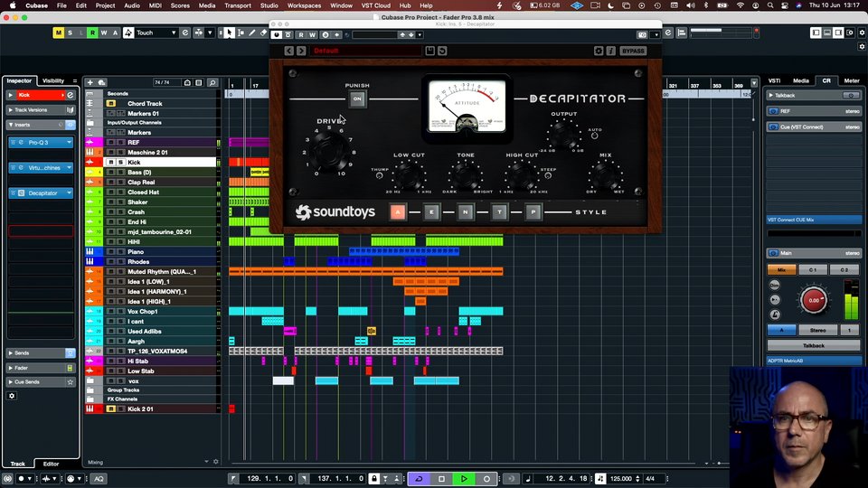Expand the Track Versions inspector section
This screenshot has height=488, width=868.
[x=11, y=110]
